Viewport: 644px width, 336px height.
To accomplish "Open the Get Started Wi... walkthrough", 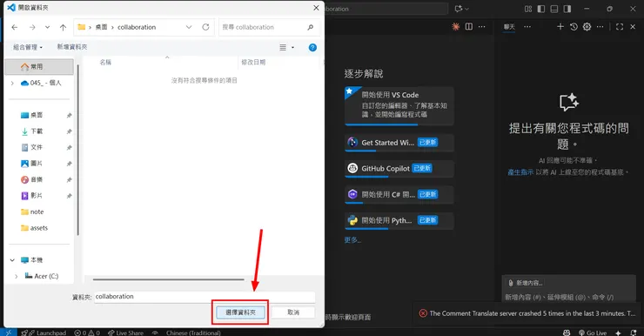I will (399, 143).
